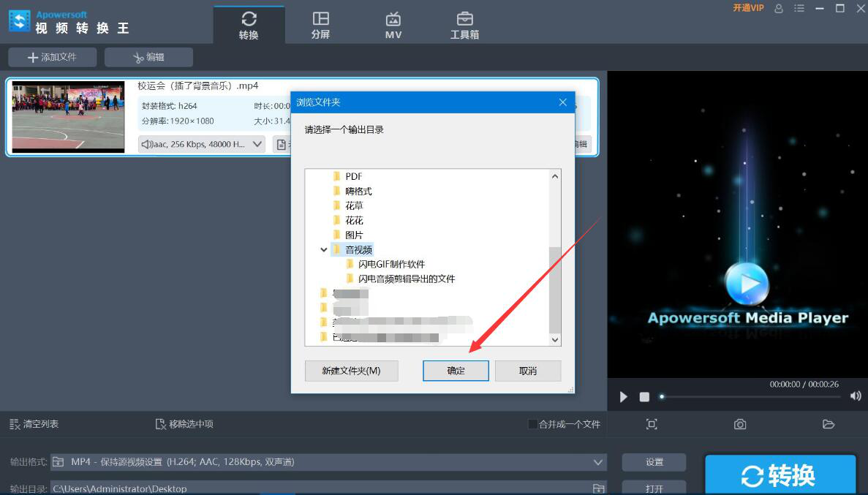Screen dimensions: 868x495
Task: Select the 音视频 folder
Action: 352,250
